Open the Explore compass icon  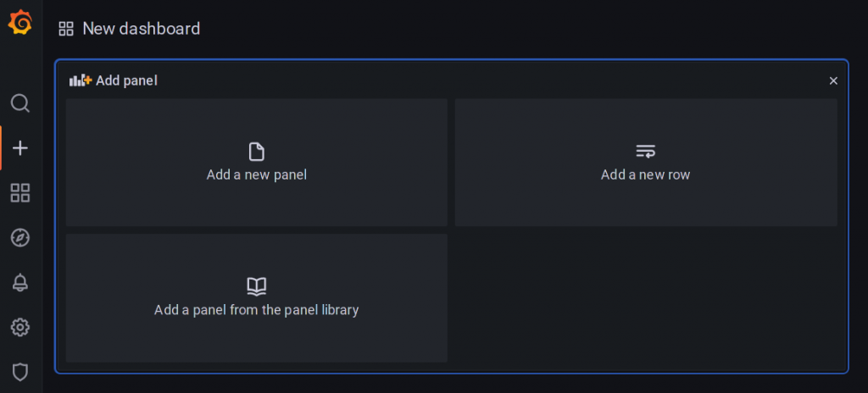click(20, 238)
